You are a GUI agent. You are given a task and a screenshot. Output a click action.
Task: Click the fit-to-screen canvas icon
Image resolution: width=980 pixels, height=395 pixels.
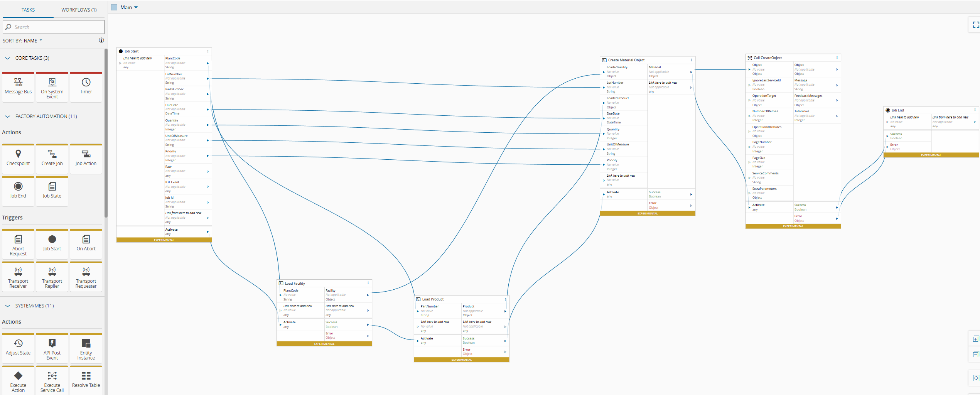[975, 378]
